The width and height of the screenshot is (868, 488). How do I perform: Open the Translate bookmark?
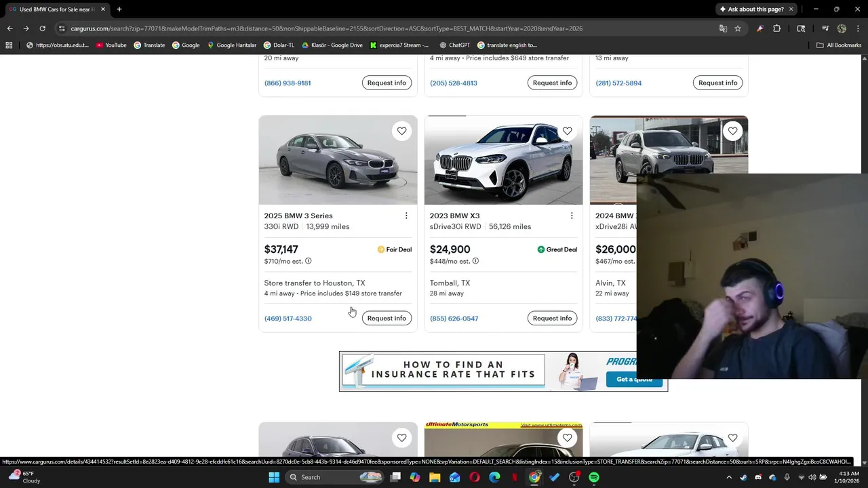click(x=149, y=45)
